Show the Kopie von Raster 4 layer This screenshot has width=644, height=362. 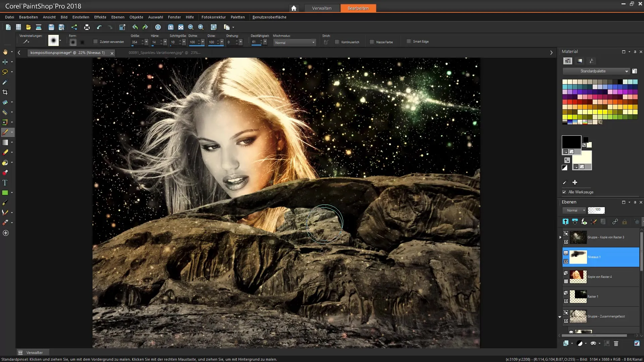566,281
